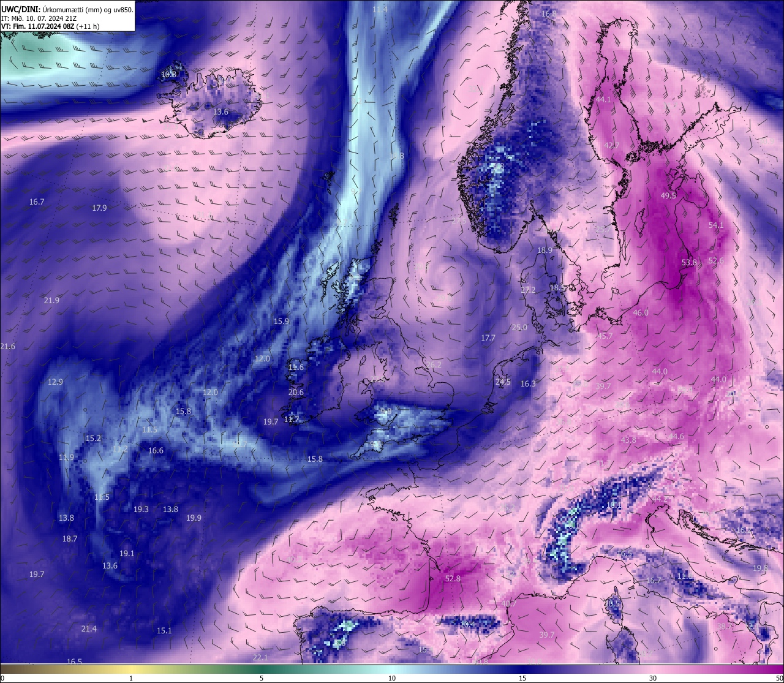Click the 24.5 value label

coord(503,382)
